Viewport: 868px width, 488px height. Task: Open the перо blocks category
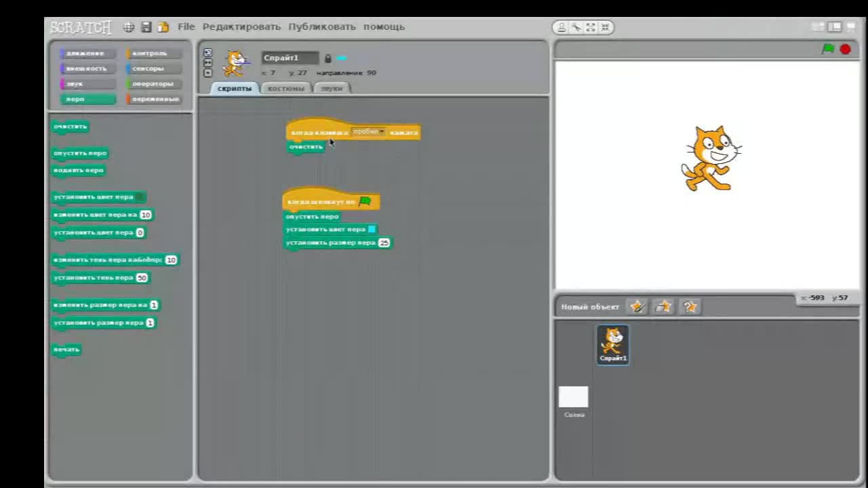87,99
